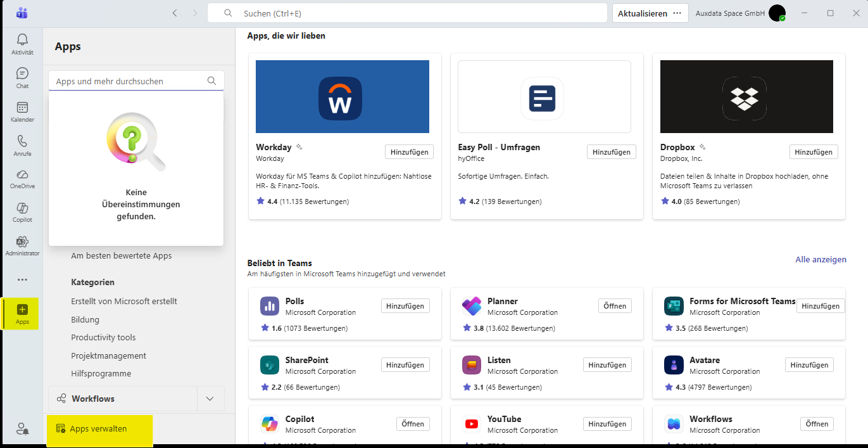Image resolution: width=868 pixels, height=448 pixels.
Task: Click Alle anzeigen link
Action: (821, 259)
